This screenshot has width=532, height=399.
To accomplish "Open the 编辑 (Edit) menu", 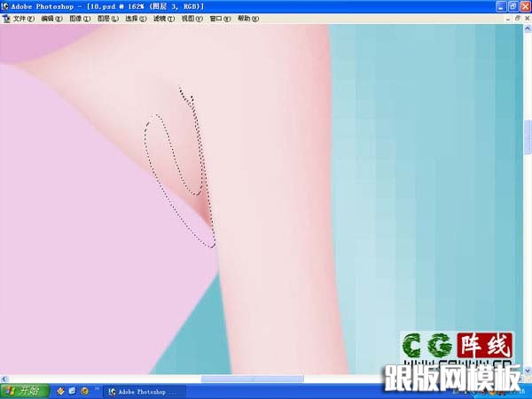I will tap(52, 18).
